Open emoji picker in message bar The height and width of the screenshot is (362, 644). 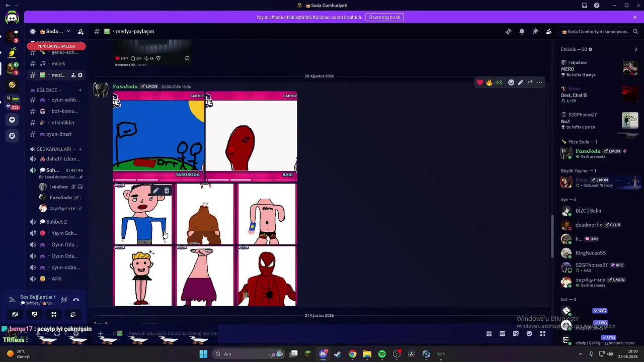[529, 333]
